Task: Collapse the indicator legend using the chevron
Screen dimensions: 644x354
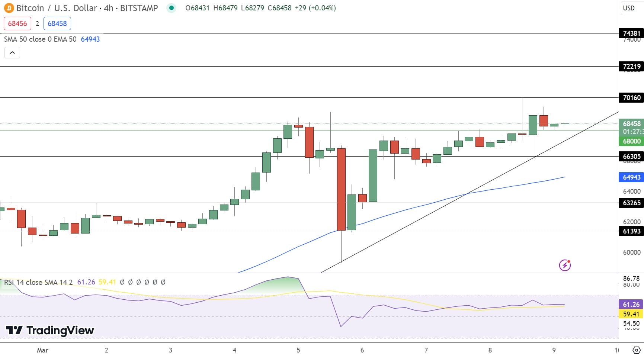Action: point(12,52)
